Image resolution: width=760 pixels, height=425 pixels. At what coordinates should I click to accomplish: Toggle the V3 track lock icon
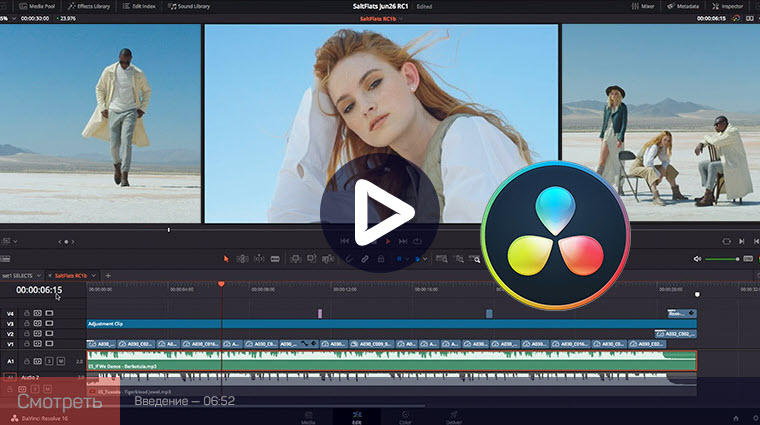tap(26, 324)
